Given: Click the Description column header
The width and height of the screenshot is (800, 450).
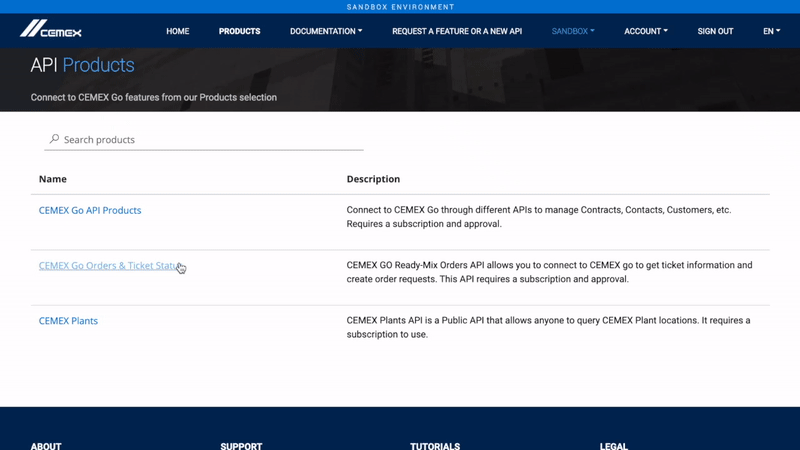Looking at the screenshot, I should pyautogui.click(x=373, y=179).
